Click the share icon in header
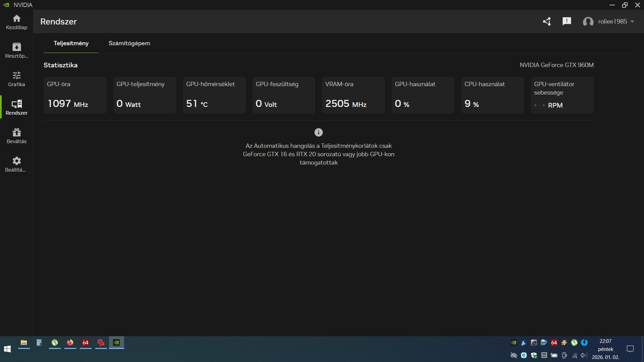 tap(547, 21)
